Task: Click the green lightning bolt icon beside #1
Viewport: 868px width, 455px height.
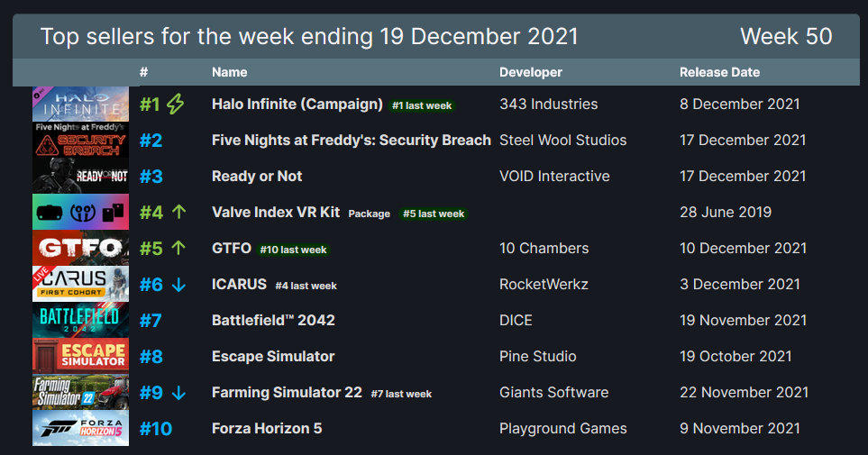Action: (x=176, y=104)
